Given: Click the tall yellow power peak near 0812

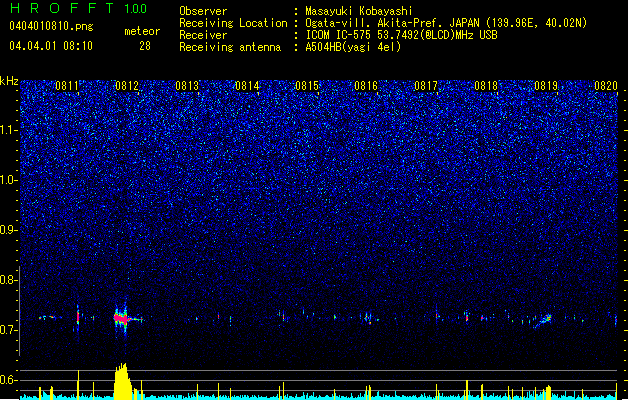Looking at the screenshot, I should [122, 382].
